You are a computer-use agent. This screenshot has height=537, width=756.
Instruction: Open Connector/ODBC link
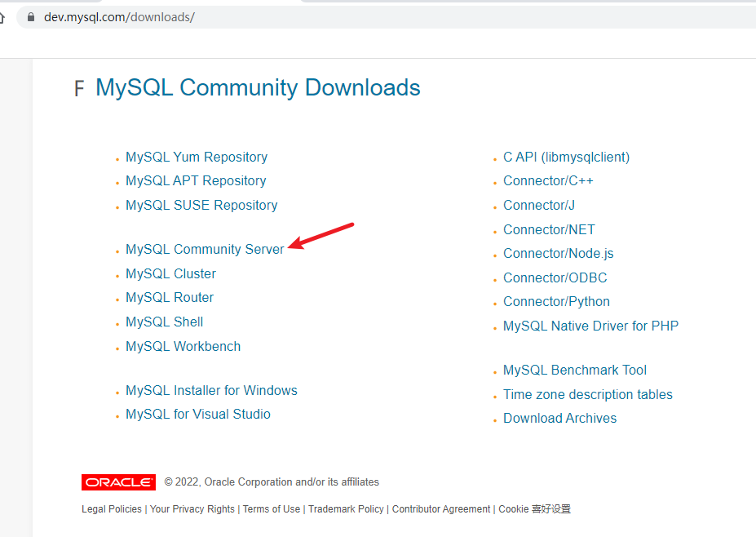pos(555,278)
